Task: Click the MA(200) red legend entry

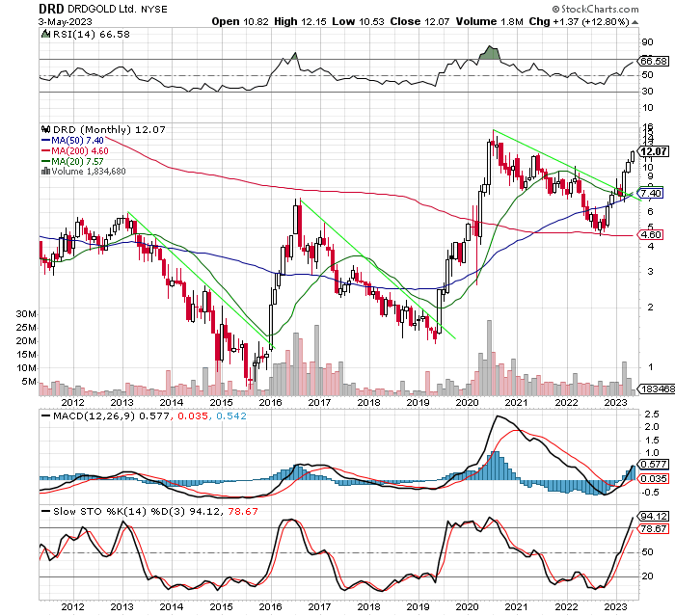Action: (74, 150)
